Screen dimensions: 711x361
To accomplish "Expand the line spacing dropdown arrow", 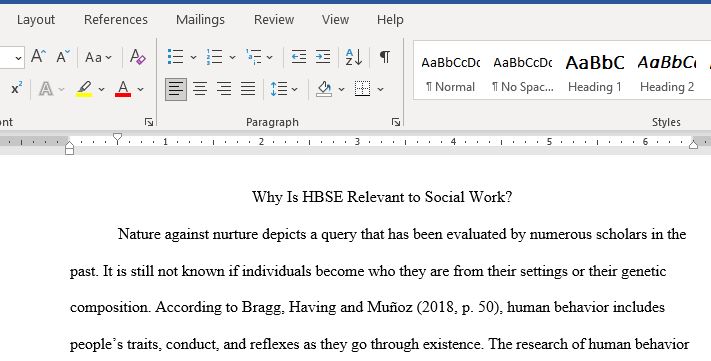I will [x=294, y=89].
